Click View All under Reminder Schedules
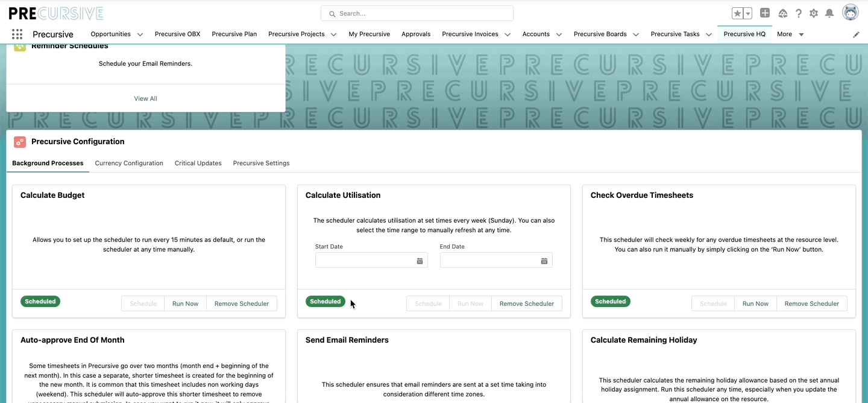This screenshot has width=868, height=403. point(145,98)
